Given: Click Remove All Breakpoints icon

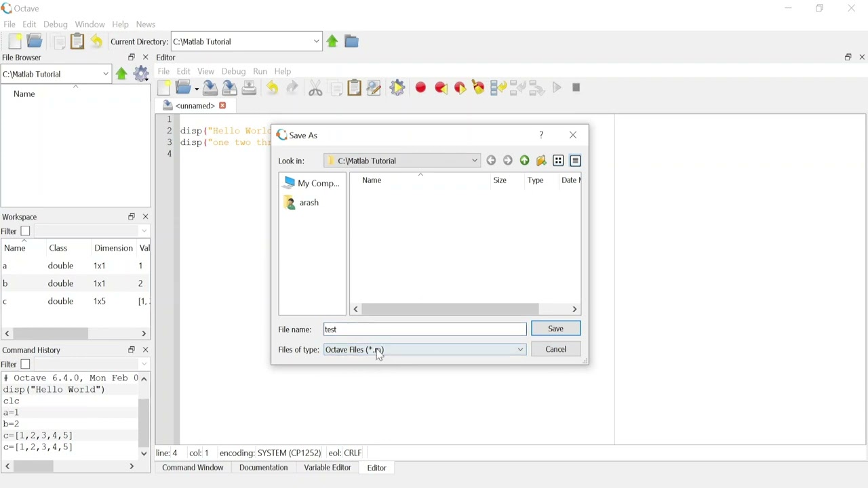Looking at the screenshot, I should point(479,87).
